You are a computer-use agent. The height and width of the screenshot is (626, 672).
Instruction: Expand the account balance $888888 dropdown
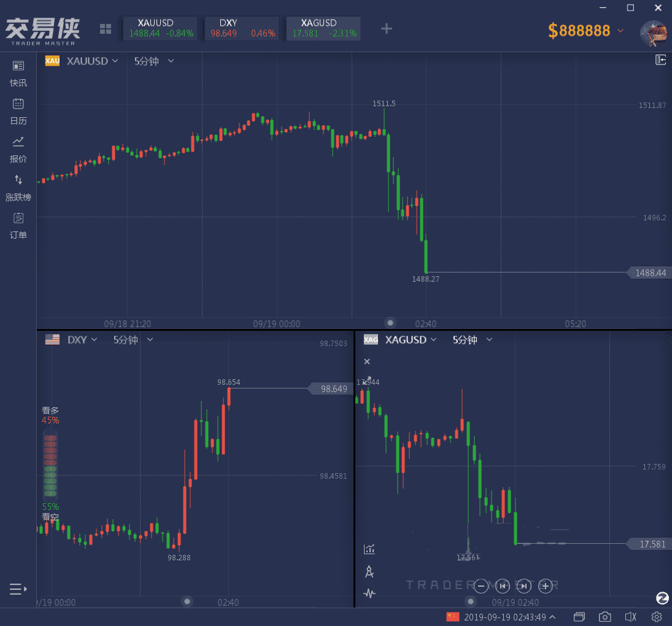click(x=620, y=31)
